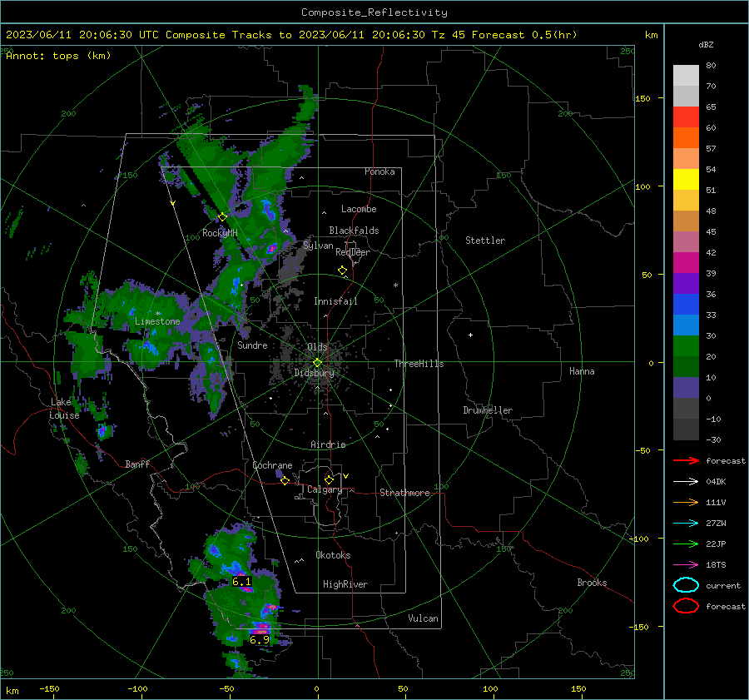Click the Sylvan label on the map
This screenshot has width=749, height=700.
point(318,246)
